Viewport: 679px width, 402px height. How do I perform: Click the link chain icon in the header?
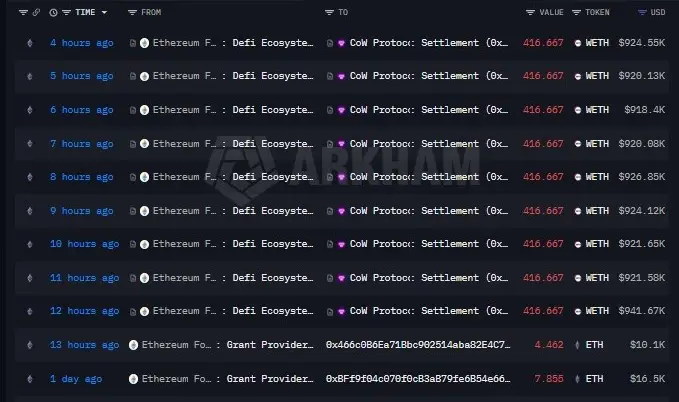tap(36, 13)
